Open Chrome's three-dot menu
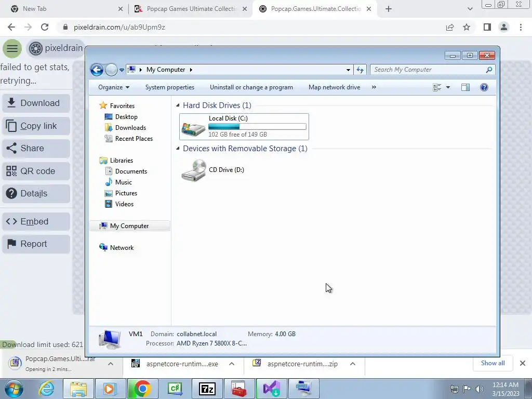This screenshot has width=532, height=399. (x=521, y=27)
